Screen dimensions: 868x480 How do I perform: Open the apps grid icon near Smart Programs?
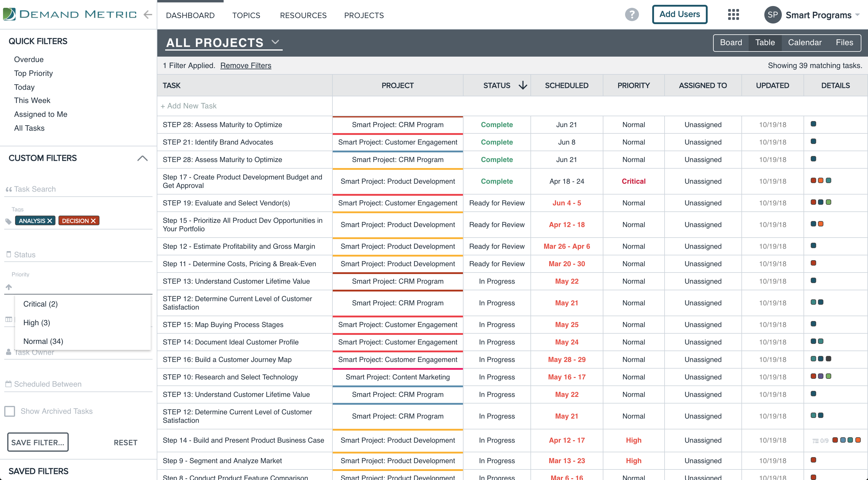[733, 14]
